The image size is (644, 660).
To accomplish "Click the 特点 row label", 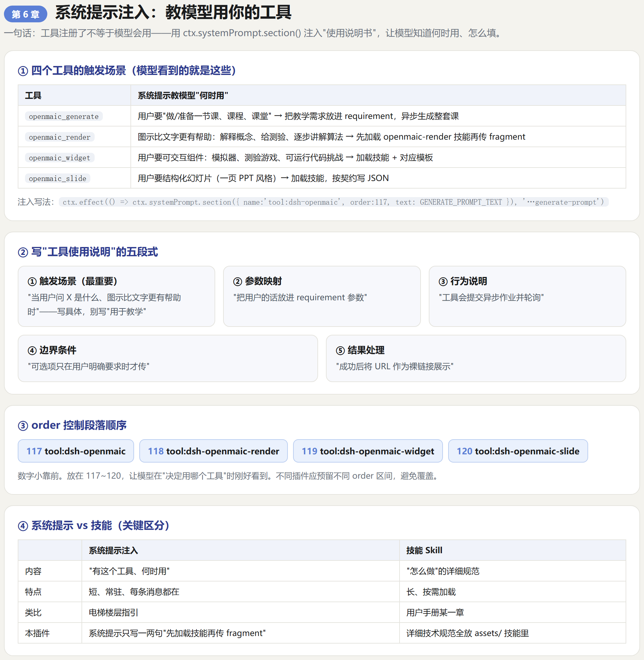I will [x=33, y=592].
